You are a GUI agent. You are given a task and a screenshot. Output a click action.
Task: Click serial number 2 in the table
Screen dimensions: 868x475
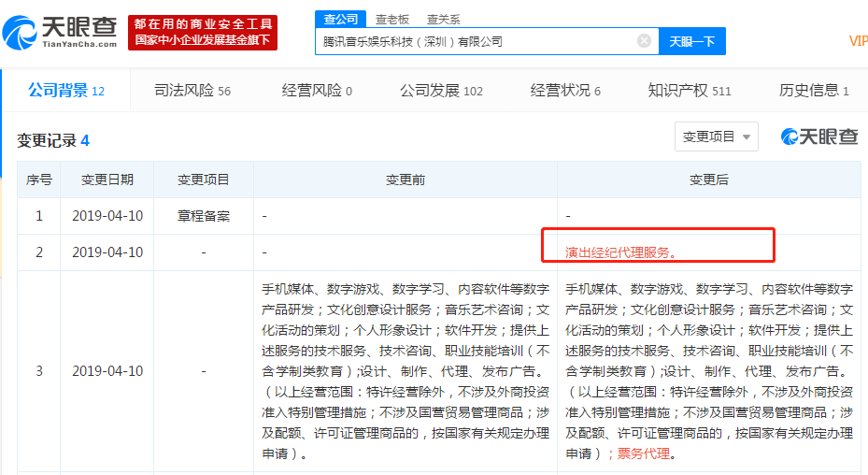click(x=38, y=252)
